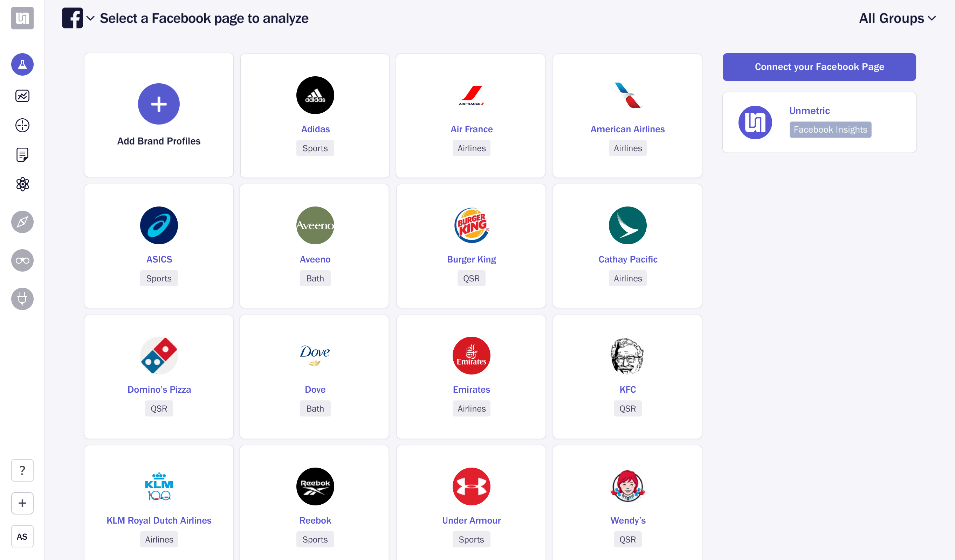Click the plus button in the sidebar

(x=22, y=503)
